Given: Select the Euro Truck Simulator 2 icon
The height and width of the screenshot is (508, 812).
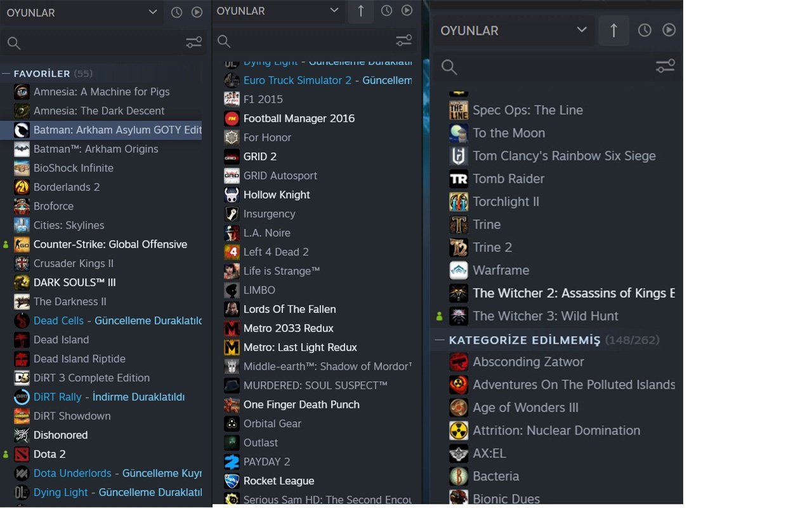Looking at the screenshot, I should [x=232, y=81].
